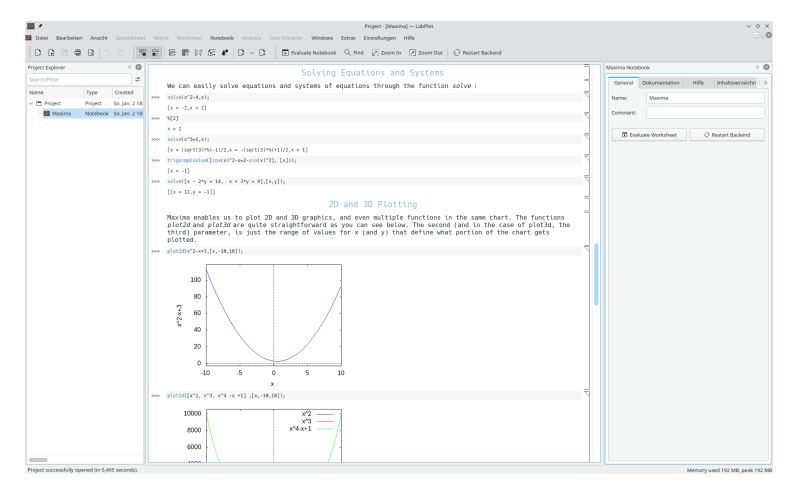Open the Extras menu

348,38
